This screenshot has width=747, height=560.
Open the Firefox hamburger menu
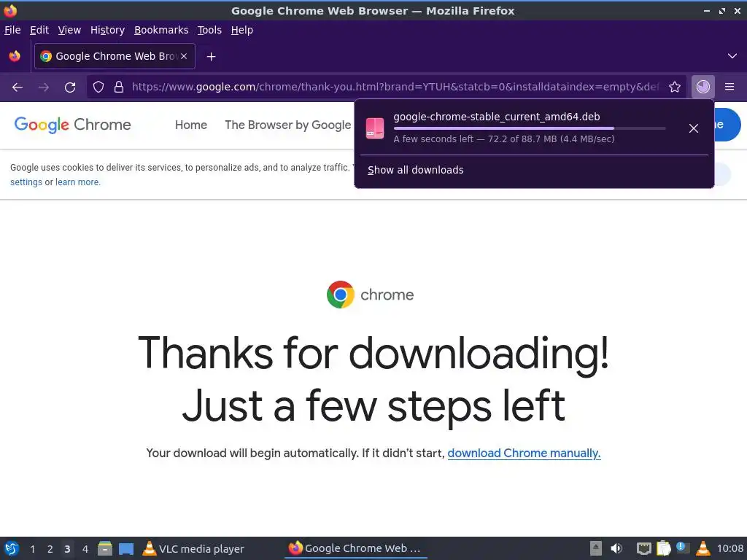coord(729,87)
